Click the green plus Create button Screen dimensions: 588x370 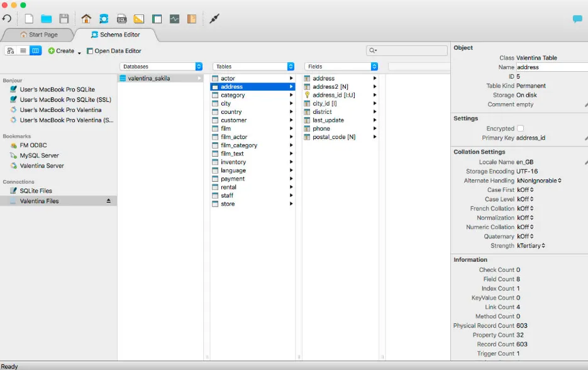point(61,51)
